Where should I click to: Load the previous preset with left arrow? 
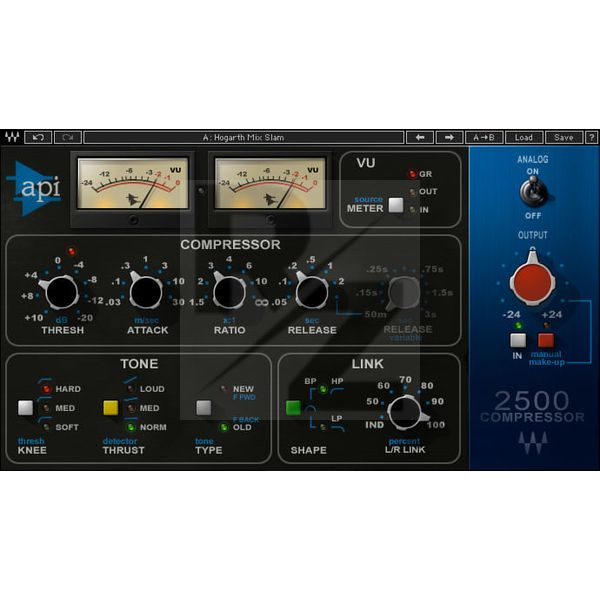pyautogui.click(x=420, y=137)
